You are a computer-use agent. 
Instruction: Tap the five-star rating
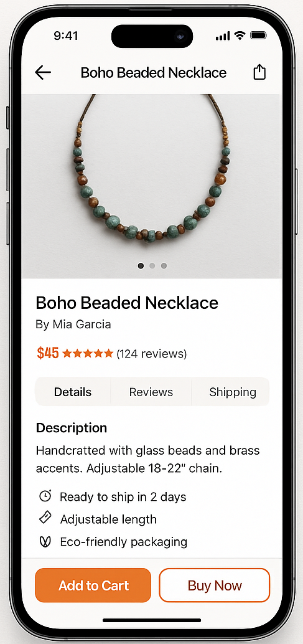click(x=87, y=353)
